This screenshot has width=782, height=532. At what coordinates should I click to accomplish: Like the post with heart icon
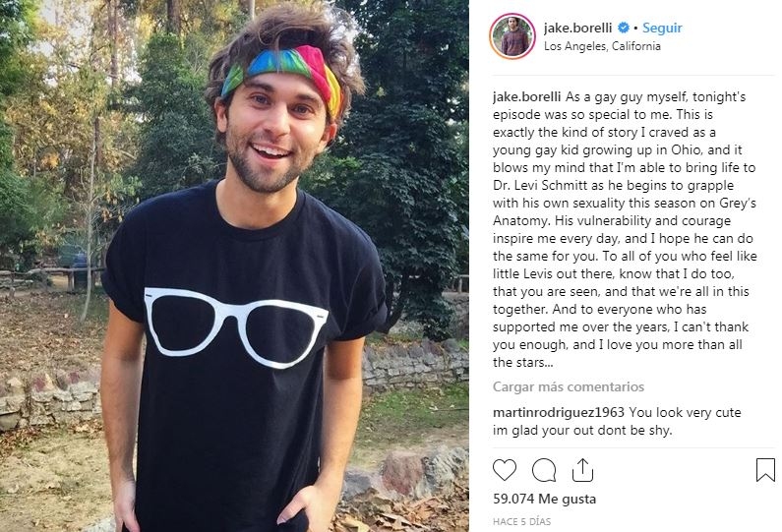pos(505,470)
